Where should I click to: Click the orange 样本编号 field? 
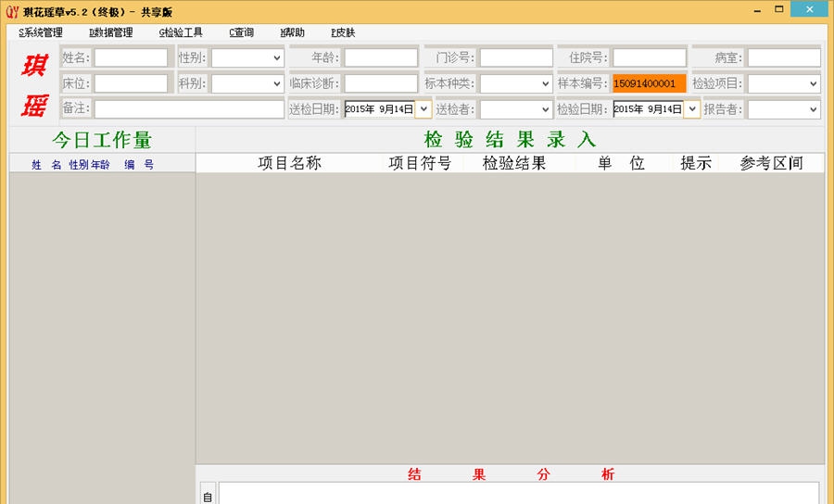click(649, 84)
